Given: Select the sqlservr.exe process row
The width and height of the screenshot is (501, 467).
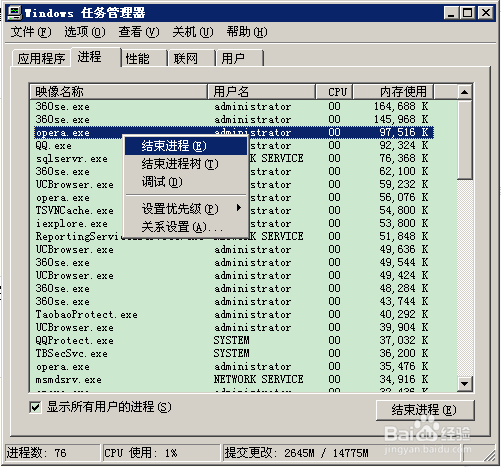Looking at the screenshot, I should [234, 159].
